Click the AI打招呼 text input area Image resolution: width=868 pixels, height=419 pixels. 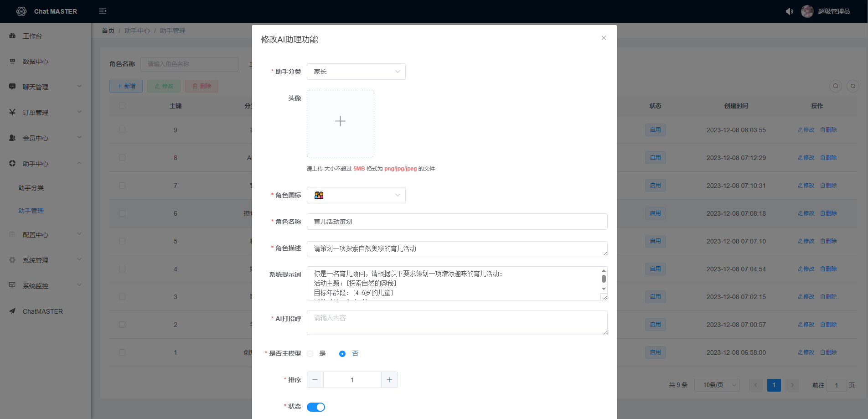[x=456, y=323]
